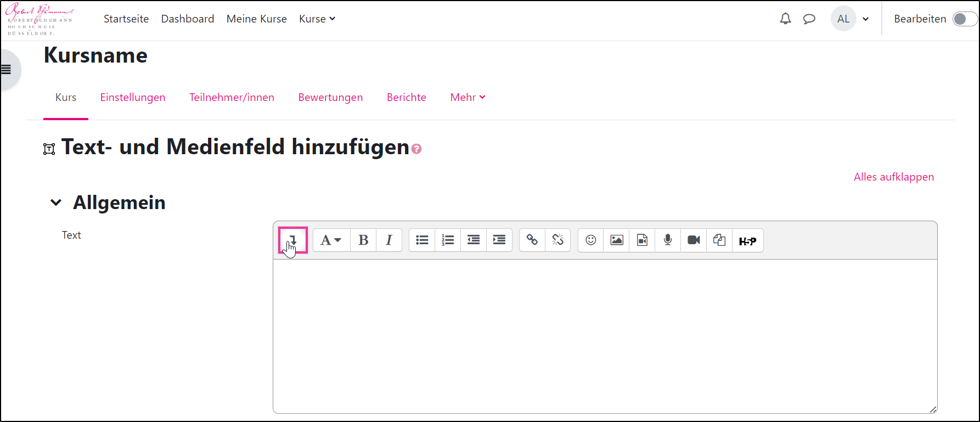Click the editor resize handle
980x422 pixels.
(x=933, y=409)
